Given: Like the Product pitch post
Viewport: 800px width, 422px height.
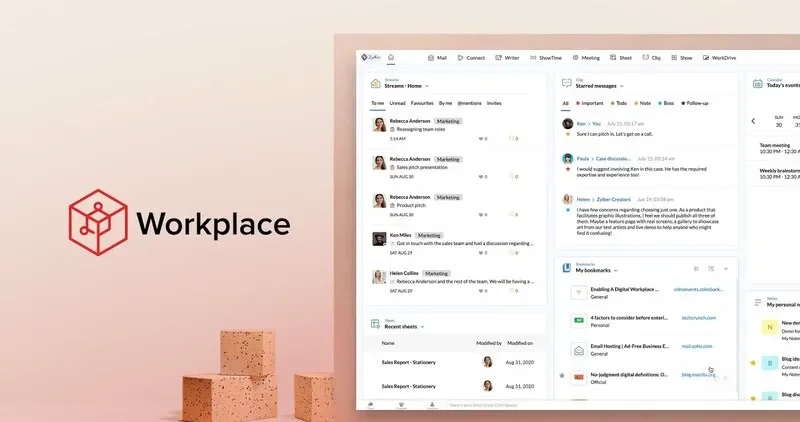Looking at the screenshot, I should coord(482,215).
